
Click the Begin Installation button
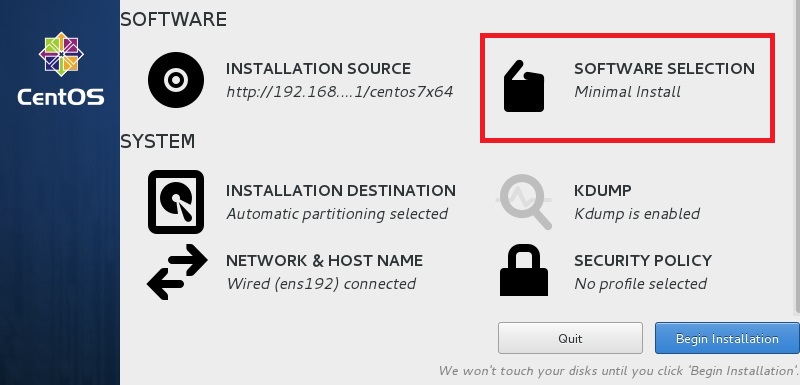[727, 338]
